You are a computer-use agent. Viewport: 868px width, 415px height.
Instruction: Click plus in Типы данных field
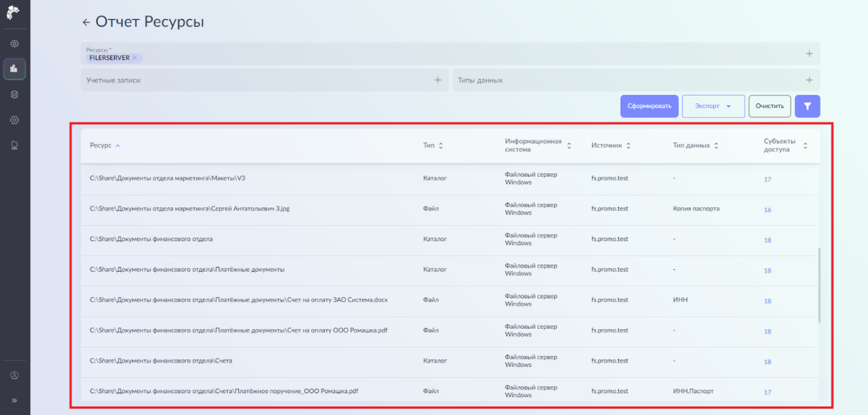tap(809, 80)
